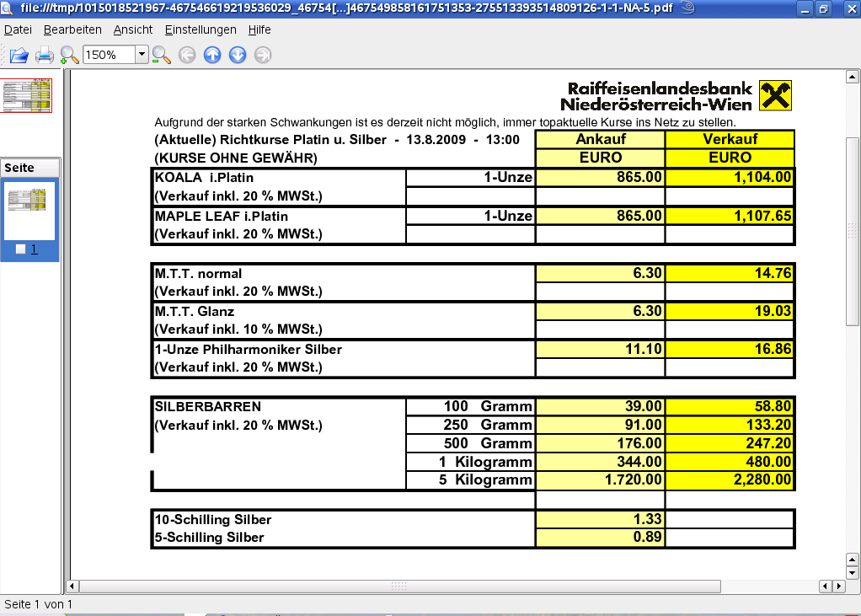This screenshot has height=616, width=861.
Task: Open the Datei menu
Action: (19, 29)
